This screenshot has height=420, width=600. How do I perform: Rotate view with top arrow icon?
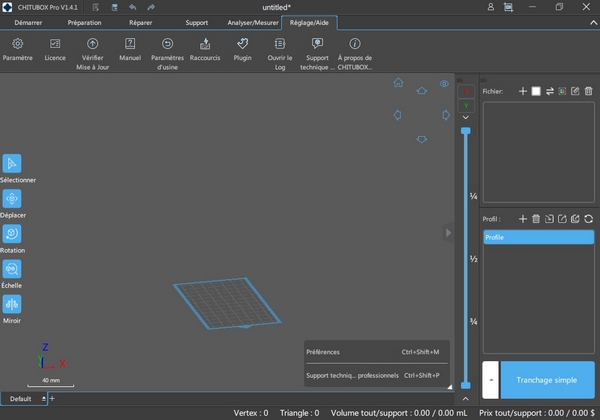[421, 91]
